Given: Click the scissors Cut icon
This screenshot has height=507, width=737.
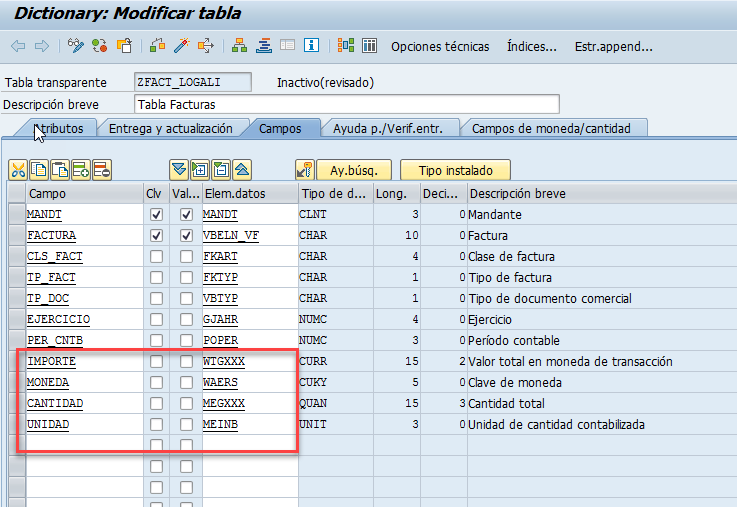Looking at the screenshot, I should 18,170.
